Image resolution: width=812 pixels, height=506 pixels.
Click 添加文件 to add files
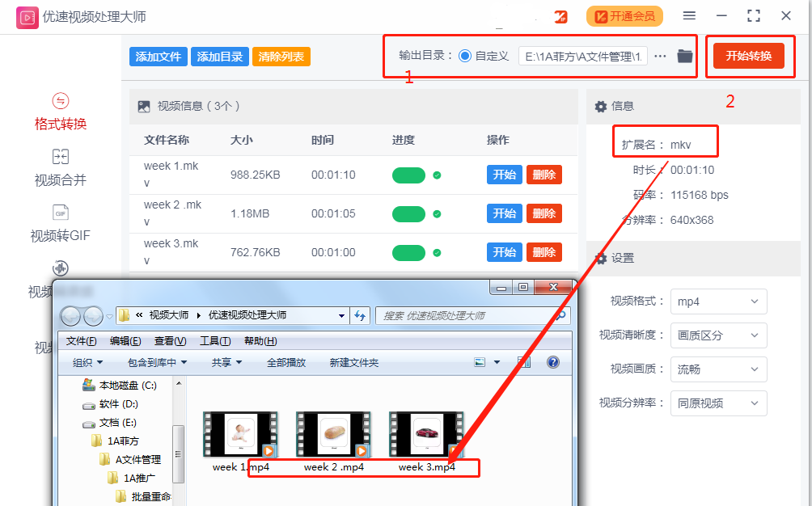[158, 57]
